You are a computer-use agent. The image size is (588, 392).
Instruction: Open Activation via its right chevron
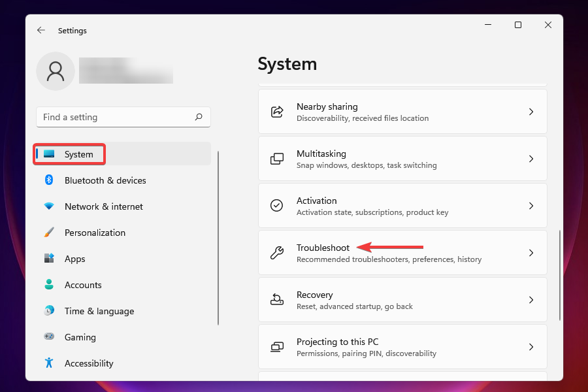pos(531,206)
